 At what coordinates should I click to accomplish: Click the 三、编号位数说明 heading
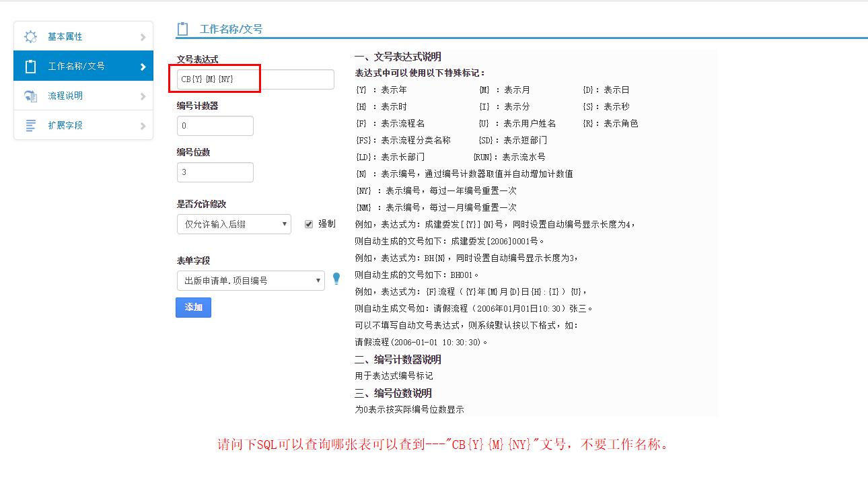point(393,393)
